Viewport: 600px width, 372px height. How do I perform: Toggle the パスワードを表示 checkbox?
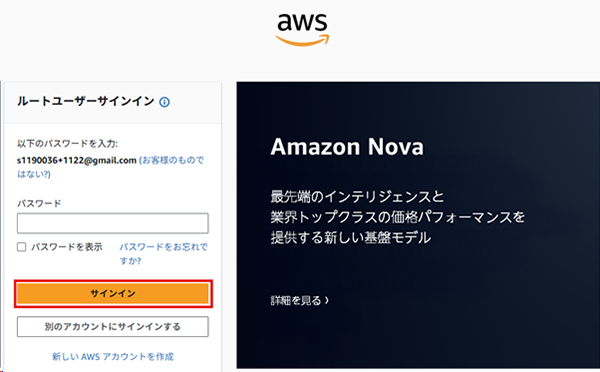click(x=21, y=247)
